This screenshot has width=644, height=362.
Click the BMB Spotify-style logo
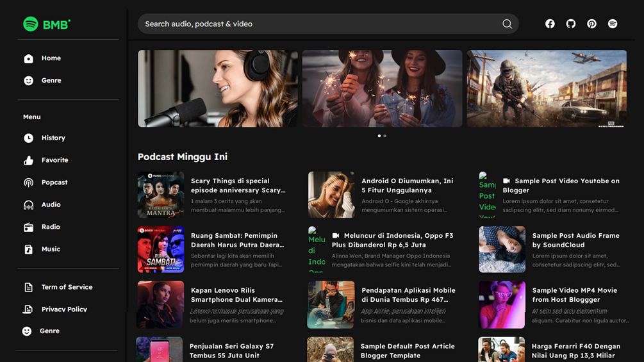[x=47, y=24]
